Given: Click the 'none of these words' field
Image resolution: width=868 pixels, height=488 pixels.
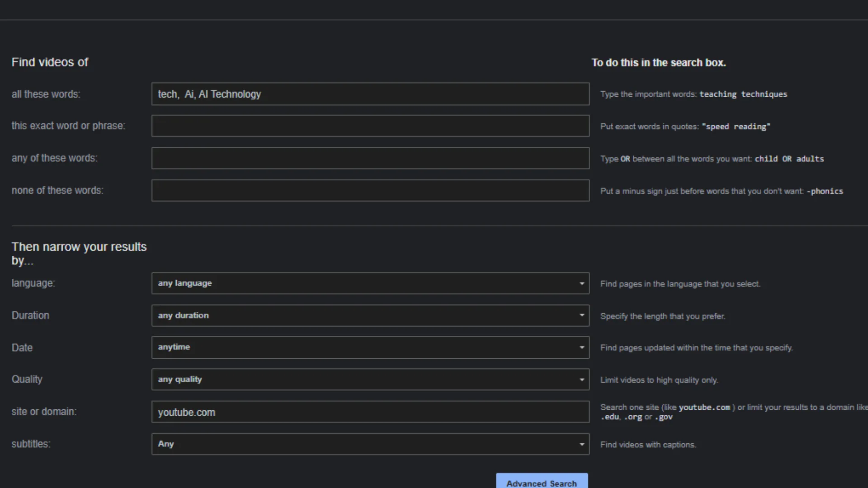Looking at the screenshot, I should pyautogui.click(x=370, y=190).
